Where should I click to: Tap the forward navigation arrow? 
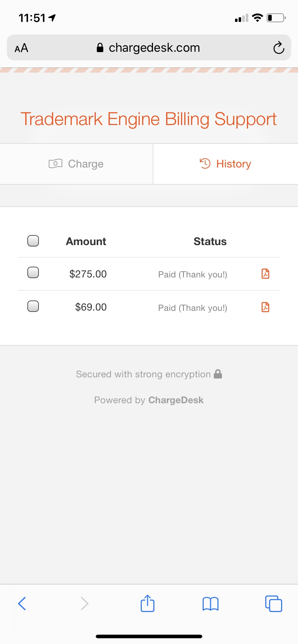(85, 604)
